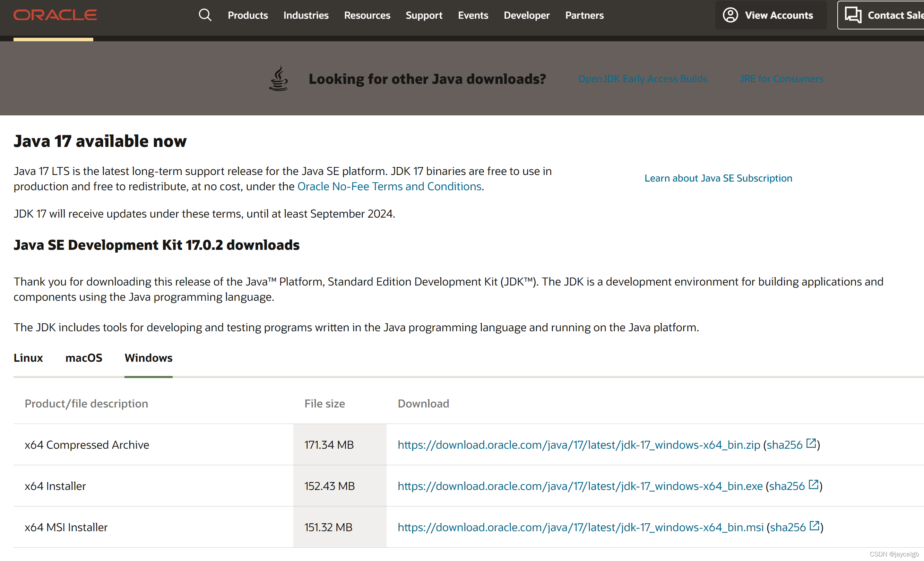Viewport: 924px width, 561px height.
Task: Open Oracle No-Fee Terms and Conditions link
Action: pyautogui.click(x=389, y=186)
